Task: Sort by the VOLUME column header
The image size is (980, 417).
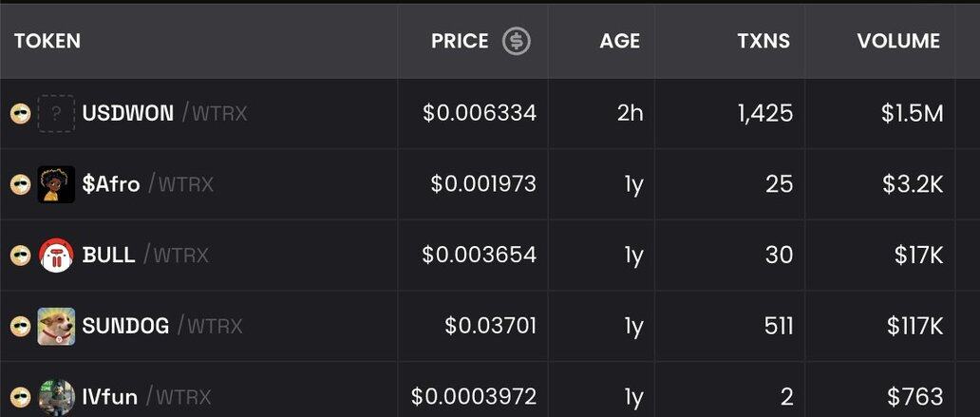Action: point(898,41)
